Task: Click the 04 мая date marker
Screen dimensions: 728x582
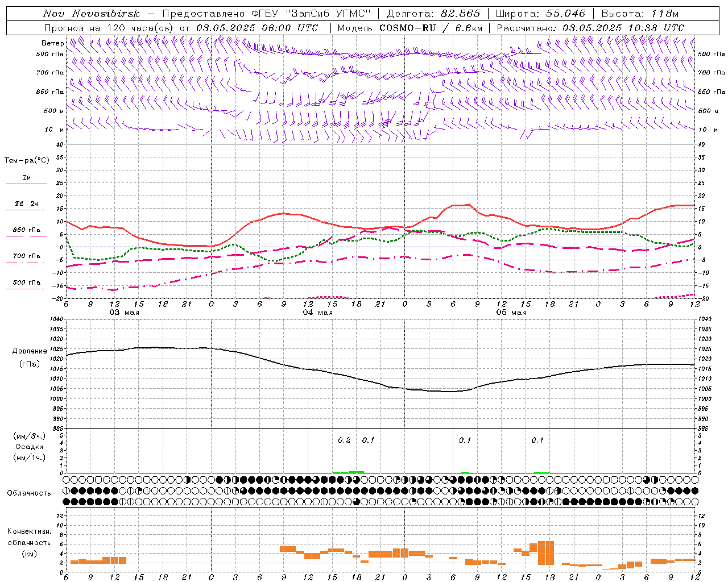Action: [x=318, y=313]
